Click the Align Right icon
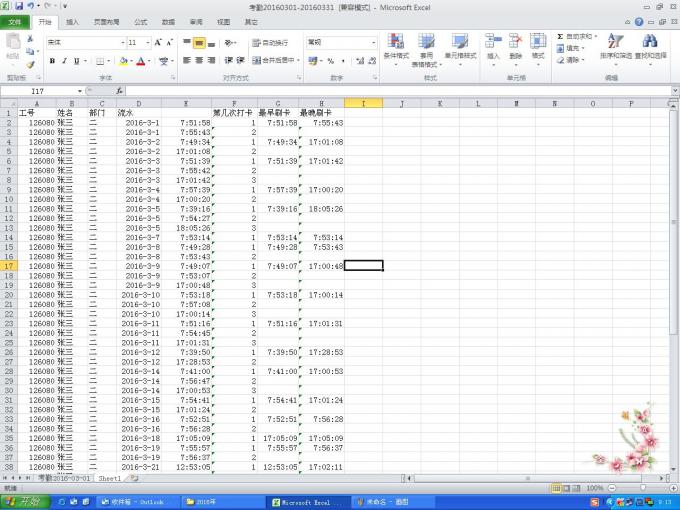Viewport: 680px width, 510px height. (x=211, y=60)
